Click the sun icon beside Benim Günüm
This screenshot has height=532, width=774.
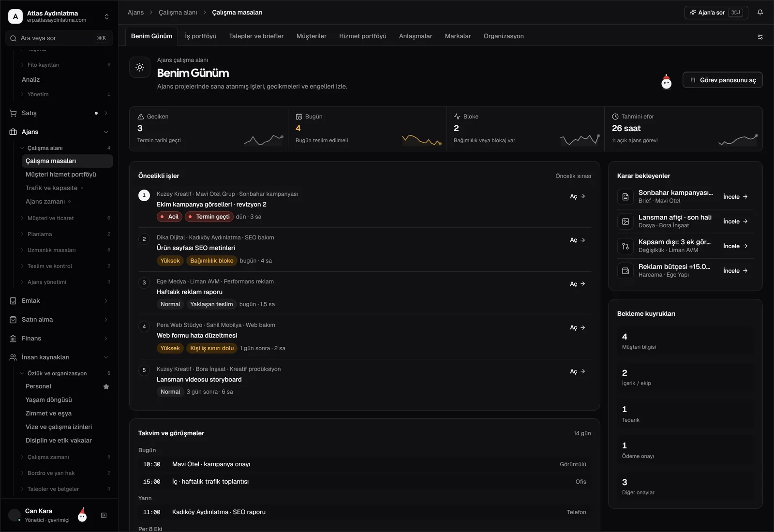(140, 67)
